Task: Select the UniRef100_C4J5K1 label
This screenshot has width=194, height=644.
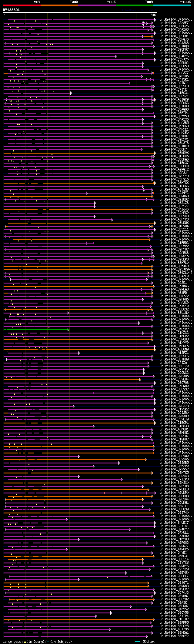Action: point(174,79)
